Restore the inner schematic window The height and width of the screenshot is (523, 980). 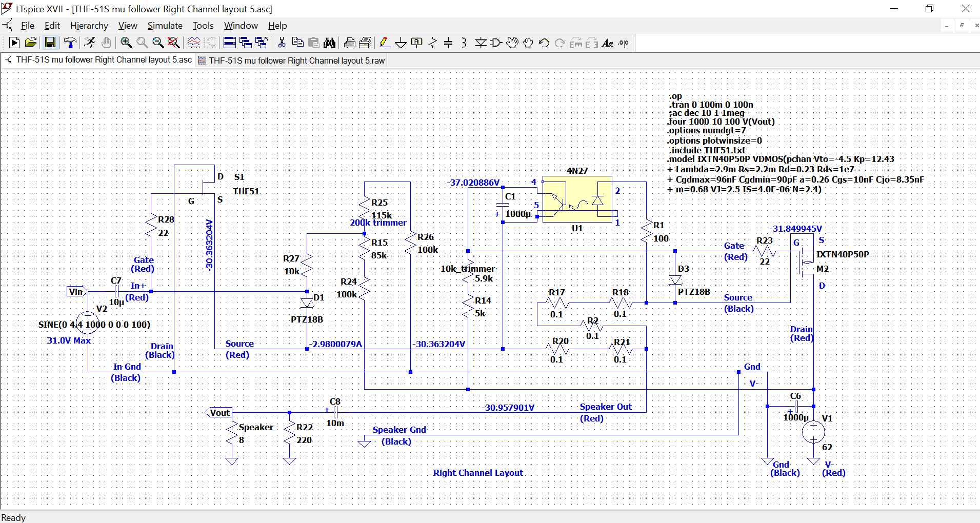pyautogui.click(x=962, y=26)
